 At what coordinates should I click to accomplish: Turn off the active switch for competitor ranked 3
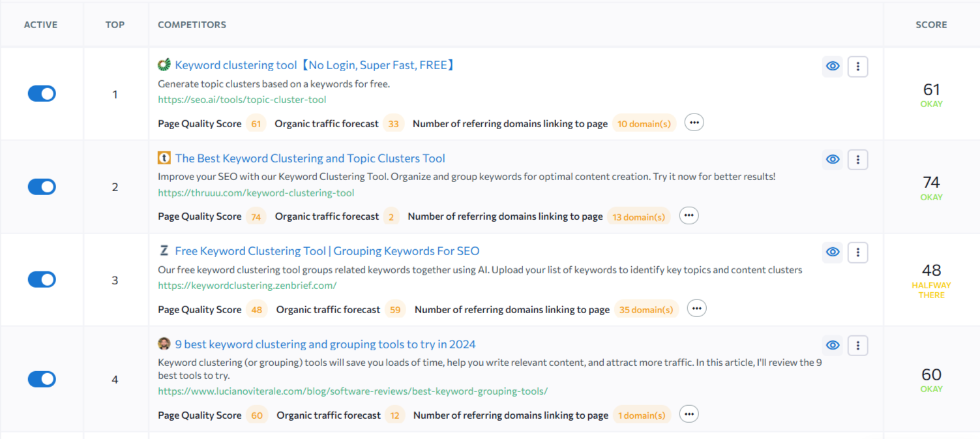point(42,280)
